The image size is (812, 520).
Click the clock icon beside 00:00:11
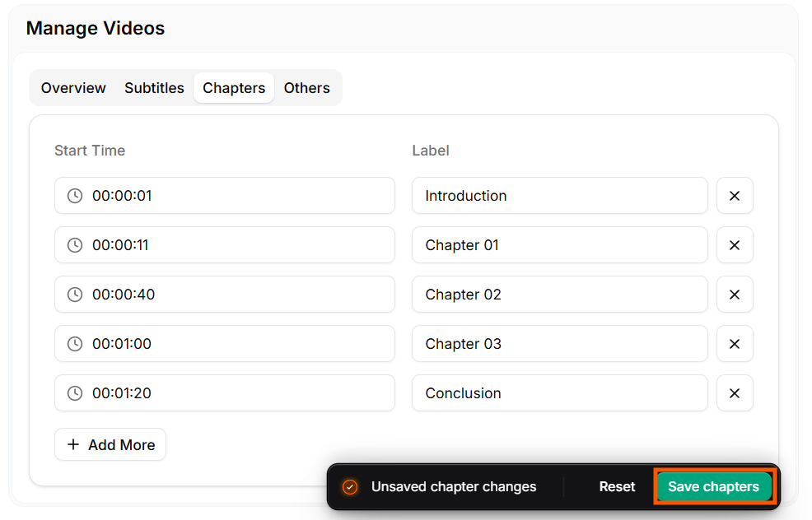coord(75,245)
